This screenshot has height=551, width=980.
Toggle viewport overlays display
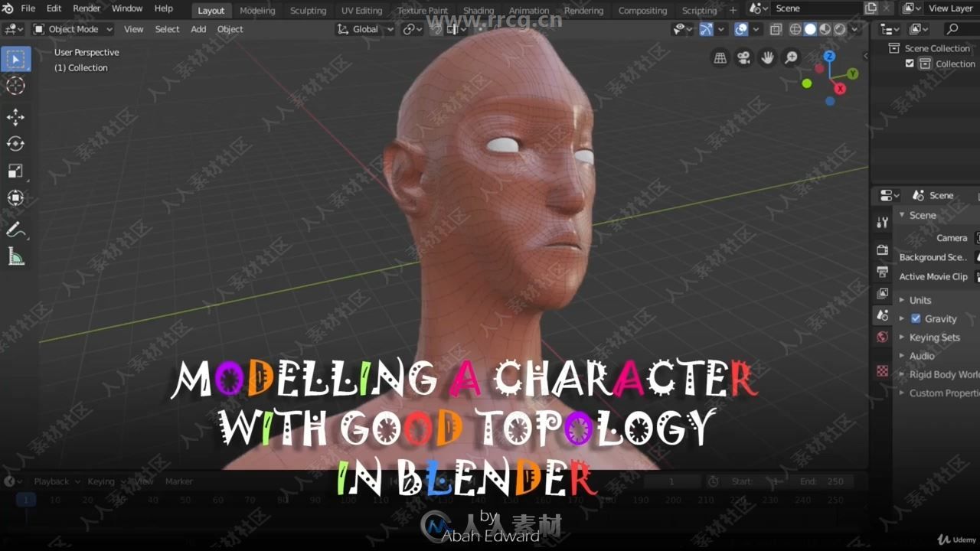[741, 29]
